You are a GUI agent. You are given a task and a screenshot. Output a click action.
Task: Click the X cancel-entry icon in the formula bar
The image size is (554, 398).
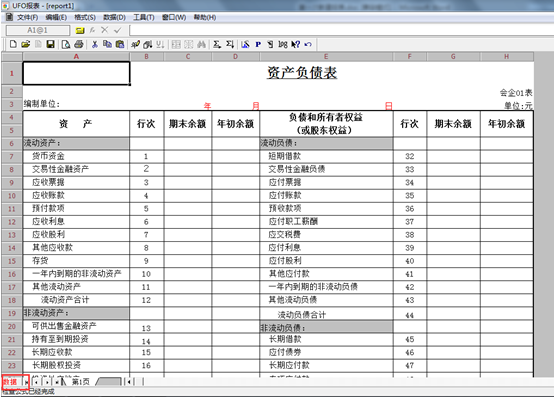tap(105, 30)
